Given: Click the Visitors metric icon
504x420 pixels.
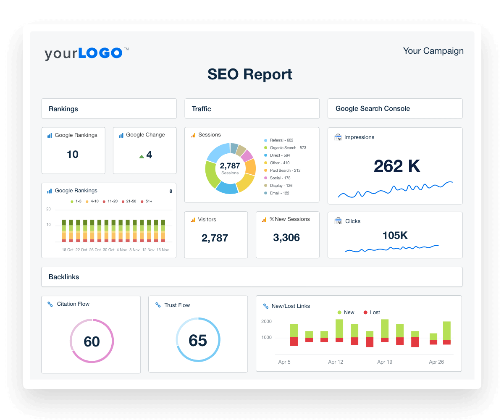Looking at the screenshot, I should (192, 219).
